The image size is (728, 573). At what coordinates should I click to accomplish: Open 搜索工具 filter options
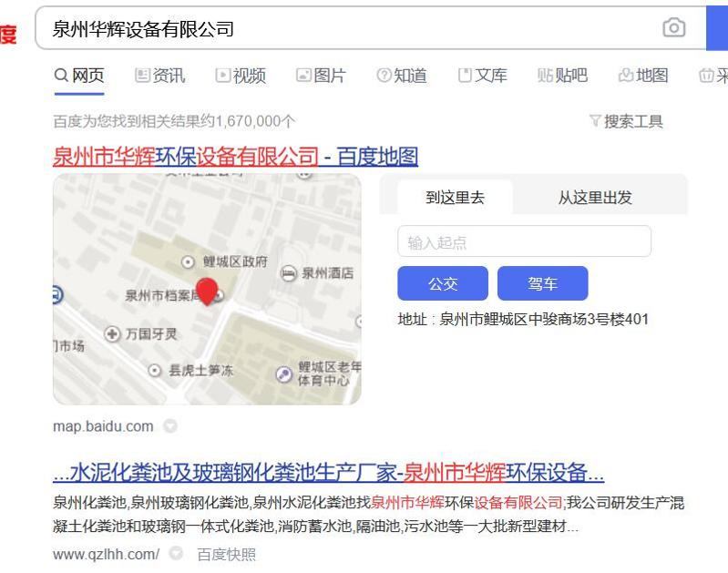pyautogui.click(x=626, y=122)
